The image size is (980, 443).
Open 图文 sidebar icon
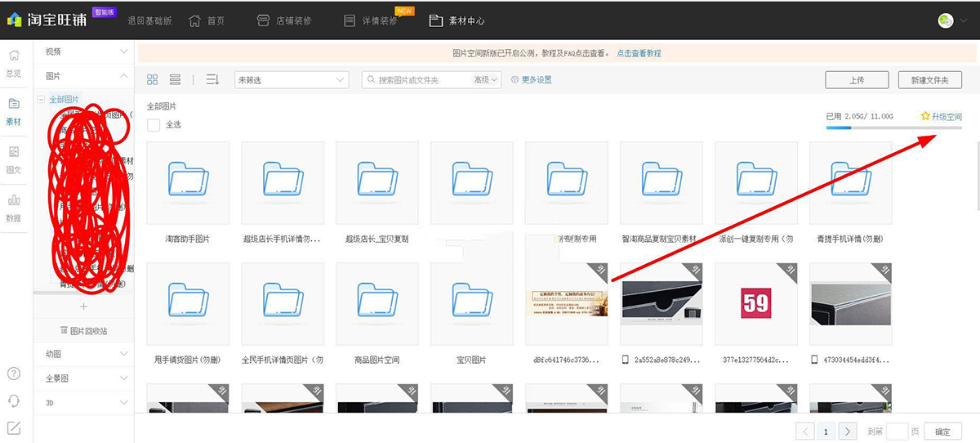14,159
